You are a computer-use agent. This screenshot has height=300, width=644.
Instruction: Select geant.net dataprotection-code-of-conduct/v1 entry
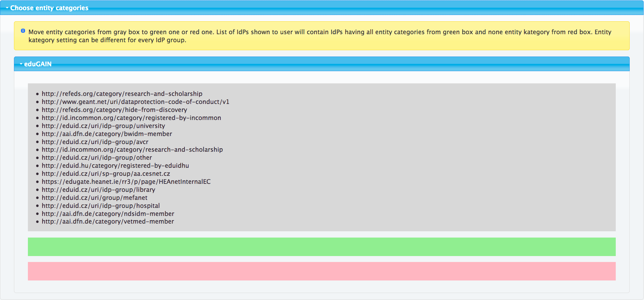(135, 102)
